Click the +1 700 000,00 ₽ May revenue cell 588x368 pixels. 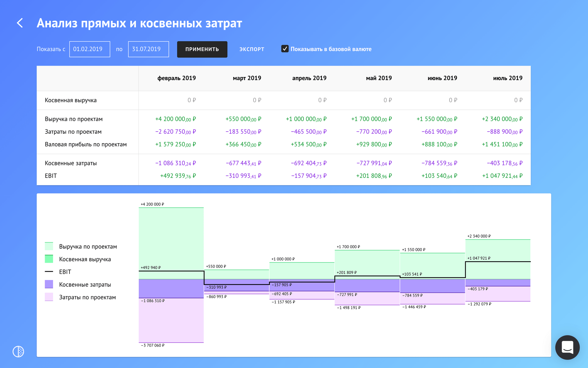pyautogui.click(x=371, y=119)
